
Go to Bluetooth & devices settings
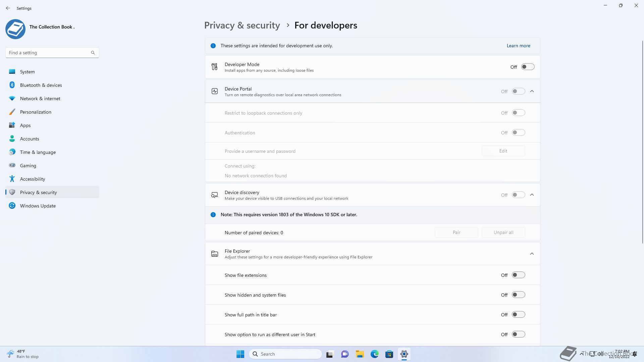click(x=41, y=85)
